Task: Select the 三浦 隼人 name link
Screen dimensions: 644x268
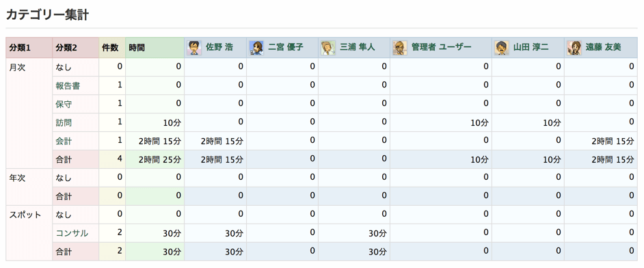Action: tap(358, 48)
